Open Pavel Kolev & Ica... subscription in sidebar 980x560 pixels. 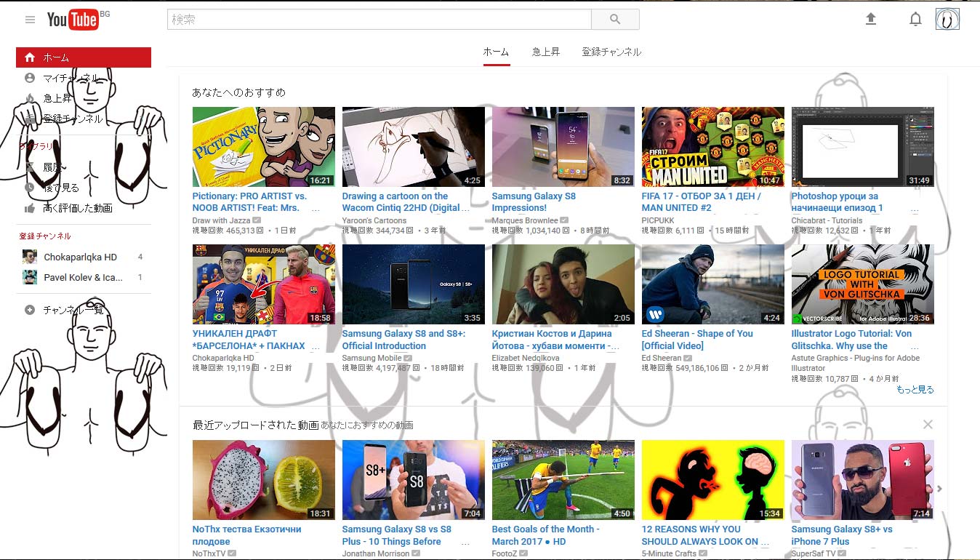pyautogui.click(x=84, y=277)
